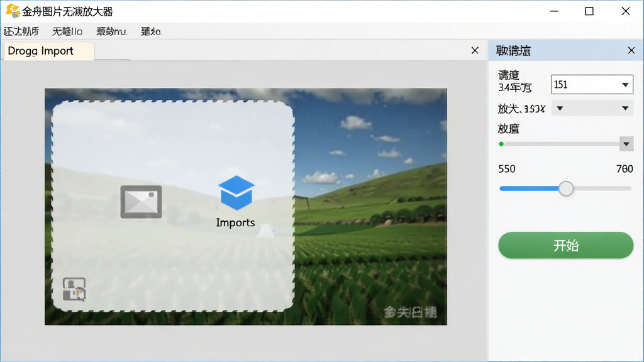Open the third menu ending in "mu."
This screenshot has height=362, width=644.
pyautogui.click(x=112, y=31)
